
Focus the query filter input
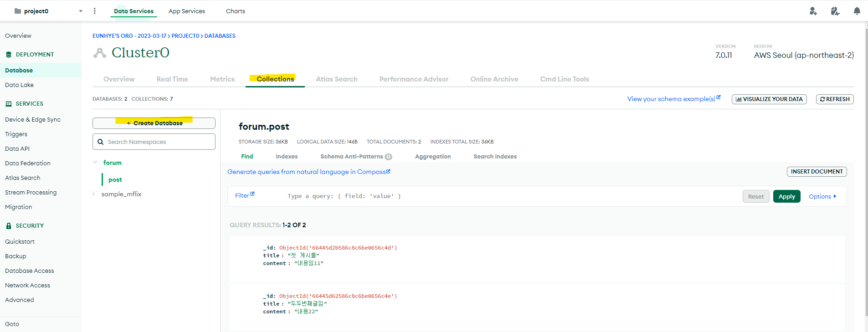point(510,196)
